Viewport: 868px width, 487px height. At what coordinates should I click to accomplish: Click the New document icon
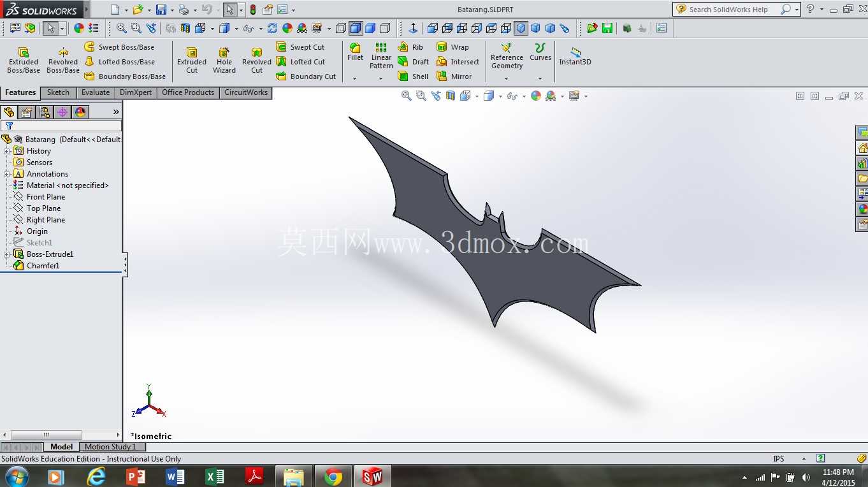(x=115, y=10)
